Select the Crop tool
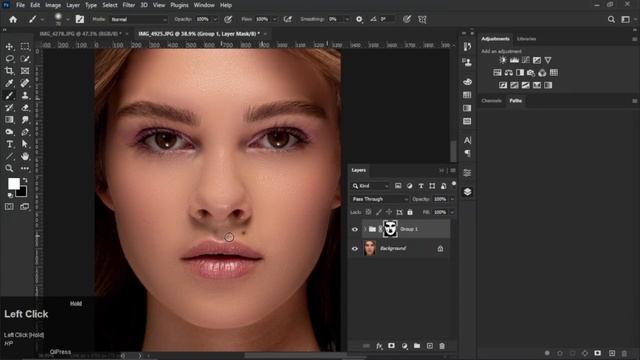This screenshot has width=640, height=360. [x=9, y=71]
